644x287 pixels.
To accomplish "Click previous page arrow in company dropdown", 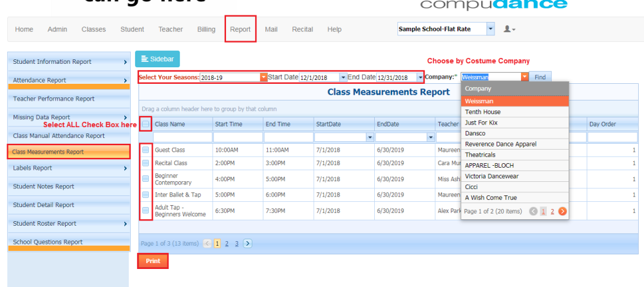I will pos(533,212).
